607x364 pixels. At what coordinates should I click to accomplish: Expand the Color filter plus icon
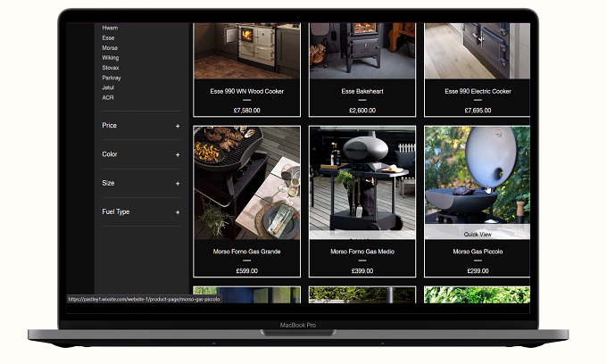point(178,154)
